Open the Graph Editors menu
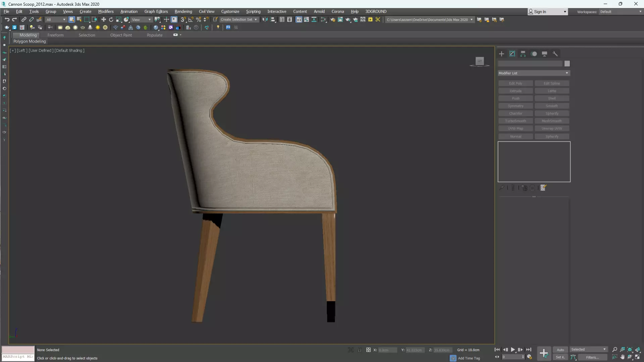 pyautogui.click(x=156, y=11)
